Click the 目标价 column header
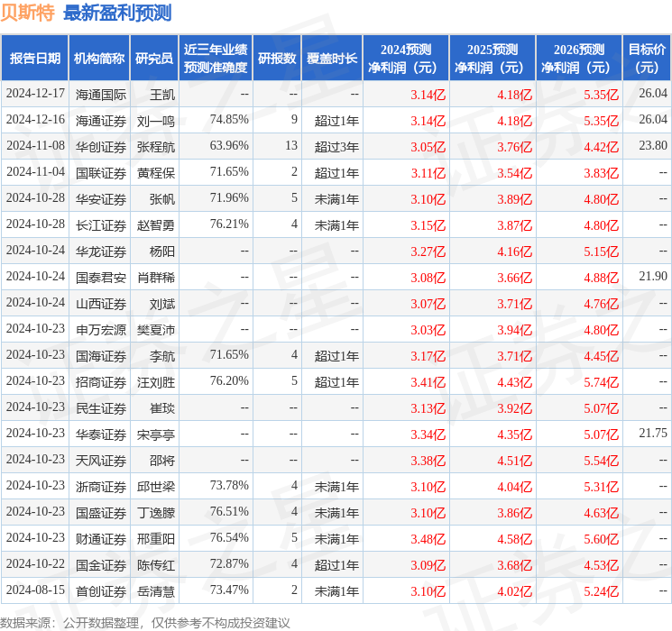The image size is (672, 631). 647,58
